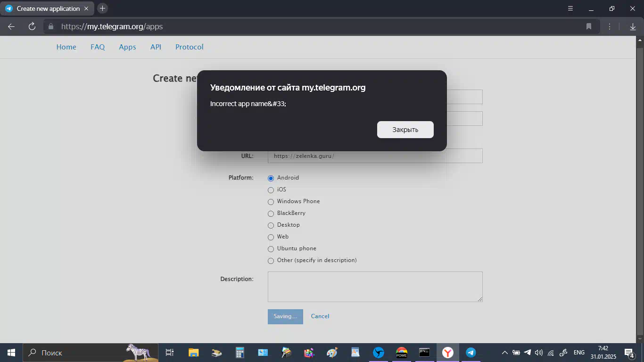Bookmark the page with the bookmark icon
This screenshot has height=362, width=644.
click(589, 26)
